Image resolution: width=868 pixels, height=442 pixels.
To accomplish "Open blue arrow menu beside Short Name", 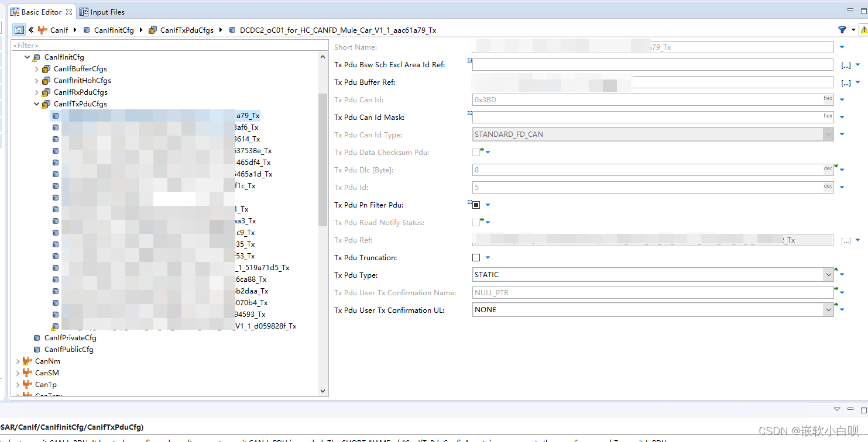I will 842,47.
